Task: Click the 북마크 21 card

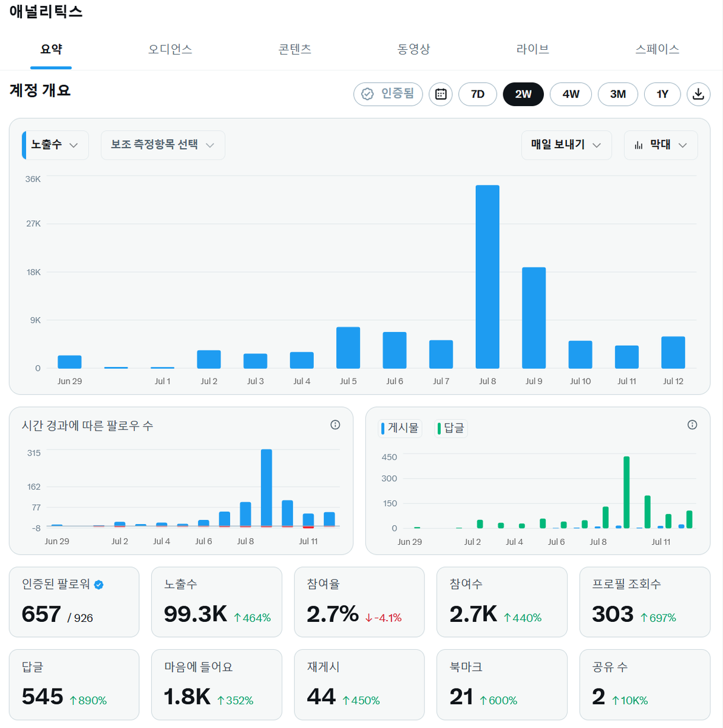Action: point(502,684)
